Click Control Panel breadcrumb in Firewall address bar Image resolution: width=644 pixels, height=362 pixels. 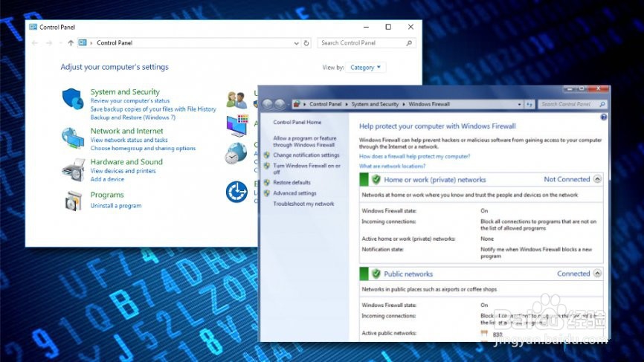click(x=325, y=104)
